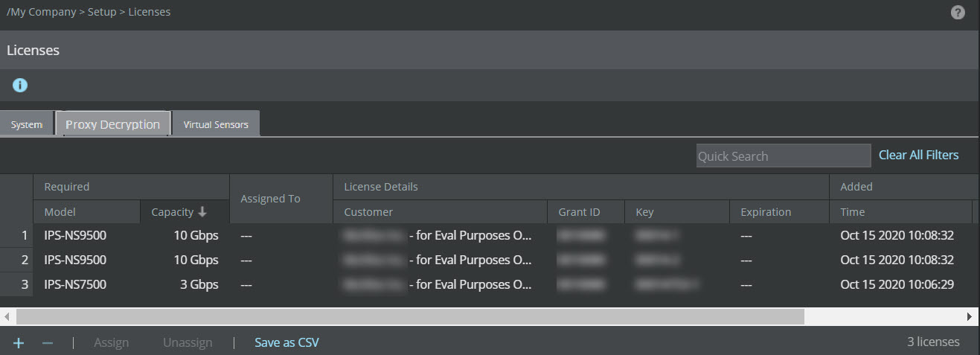Click the 3 licenses count text

[933, 342]
